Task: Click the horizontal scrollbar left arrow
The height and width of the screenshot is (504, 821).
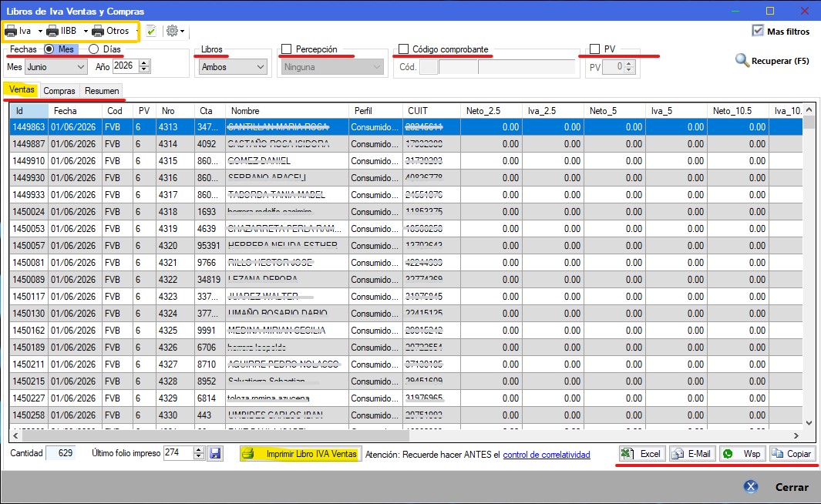Action: click(15, 435)
